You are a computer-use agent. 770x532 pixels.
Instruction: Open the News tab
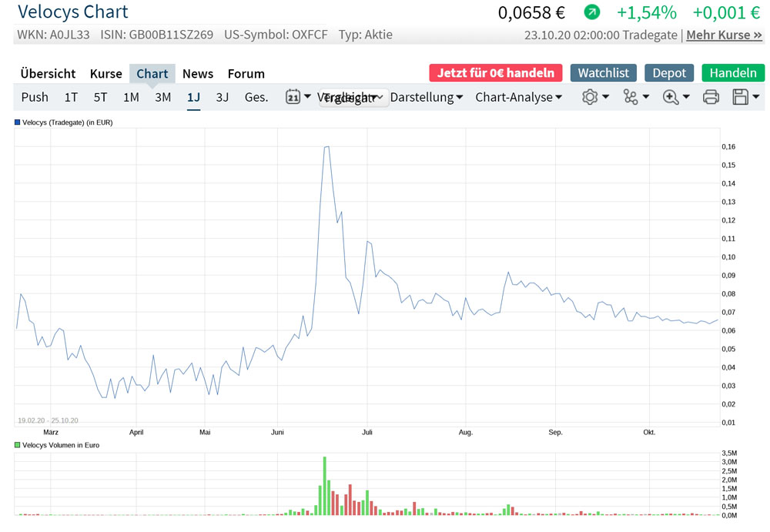coord(198,74)
